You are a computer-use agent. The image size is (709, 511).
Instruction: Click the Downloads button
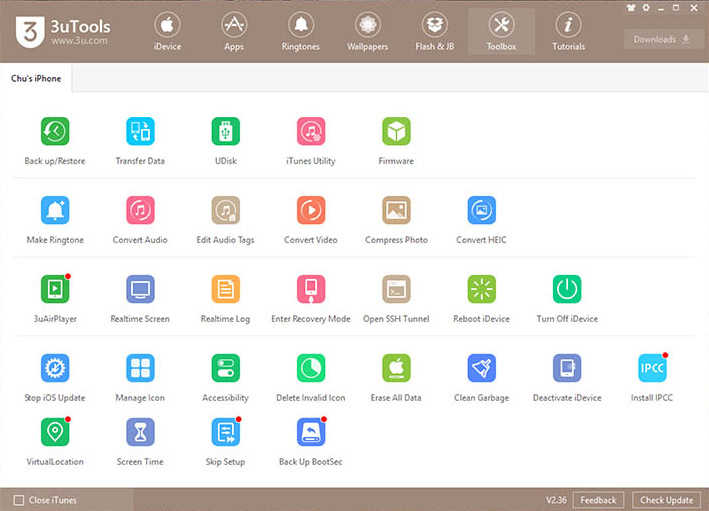coord(662,39)
